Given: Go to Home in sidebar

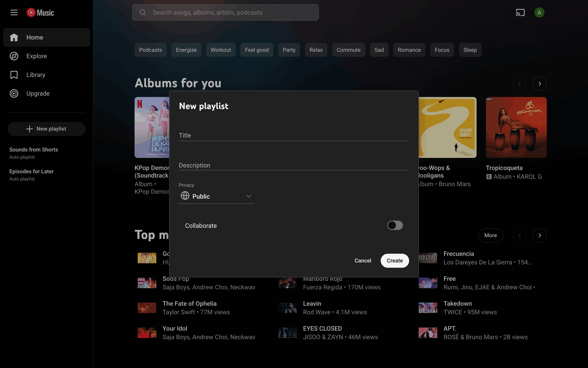Looking at the screenshot, I should (47, 37).
